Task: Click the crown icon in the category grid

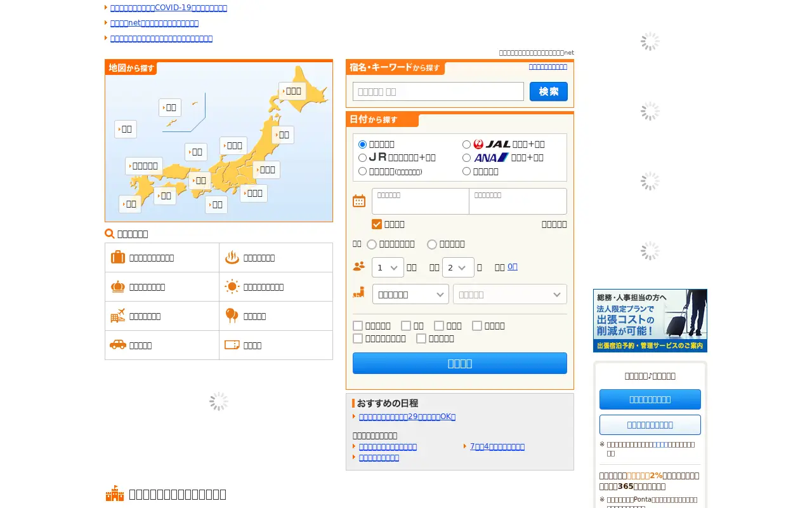Action: tap(118, 286)
